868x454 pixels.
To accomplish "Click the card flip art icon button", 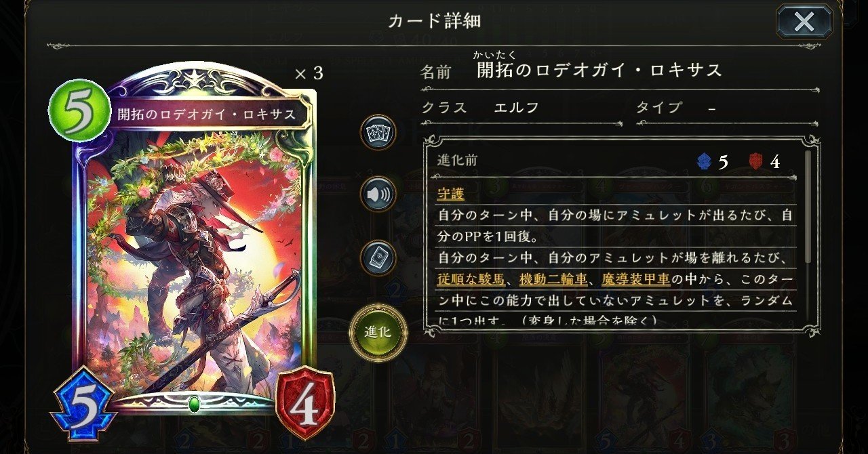I will [378, 256].
